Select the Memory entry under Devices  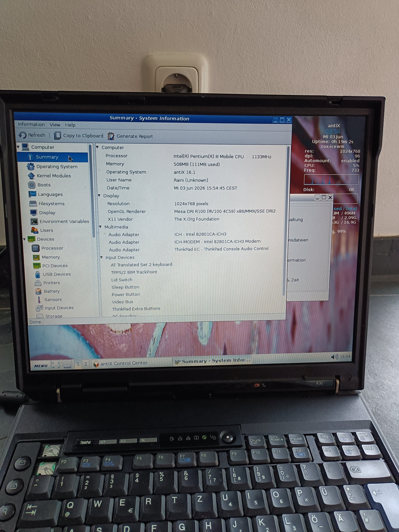point(46,257)
